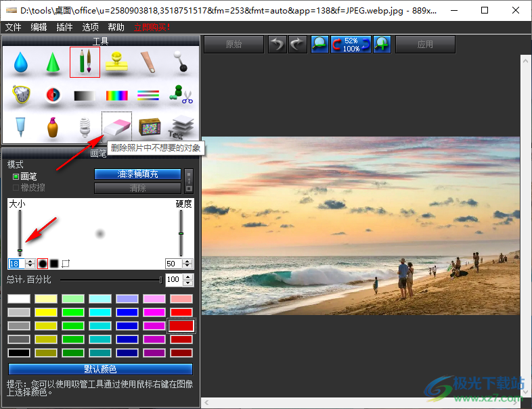The height and width of the screenshot is (409, 532).
Task: Zoom out with the minus magnifier
Action: 319,45
